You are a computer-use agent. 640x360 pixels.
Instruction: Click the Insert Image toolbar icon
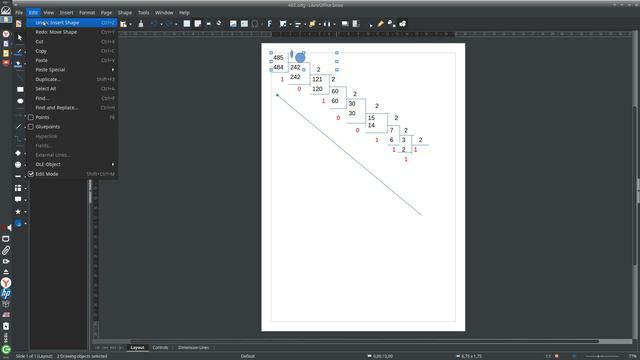coord(233,24)
